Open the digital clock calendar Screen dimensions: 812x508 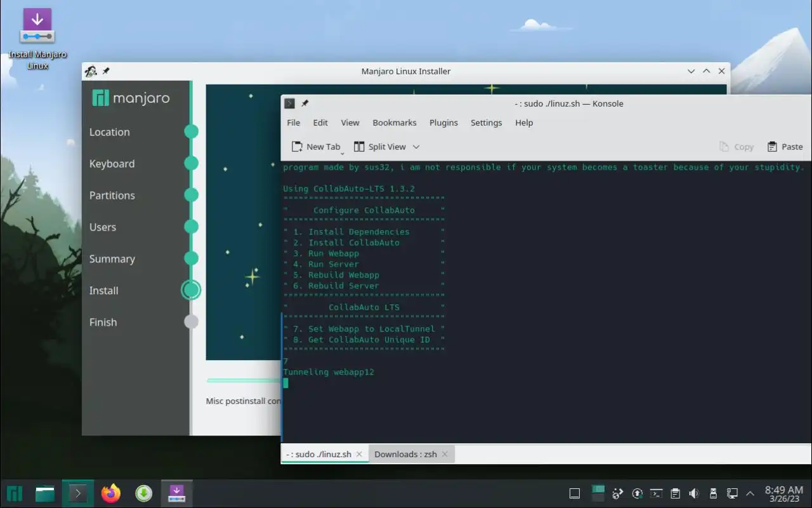(784, 493)
